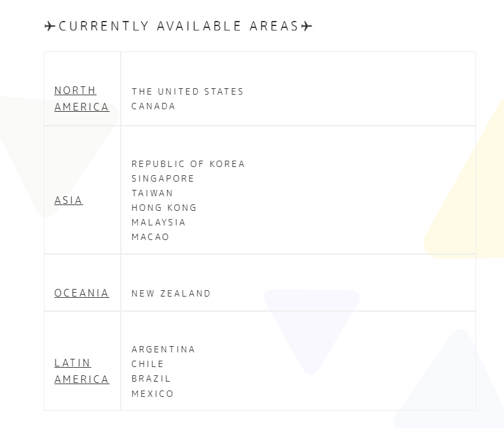This screenshot has height=428, width=504.
Task: Select the Brazil entry
Action: click(151, 378)
